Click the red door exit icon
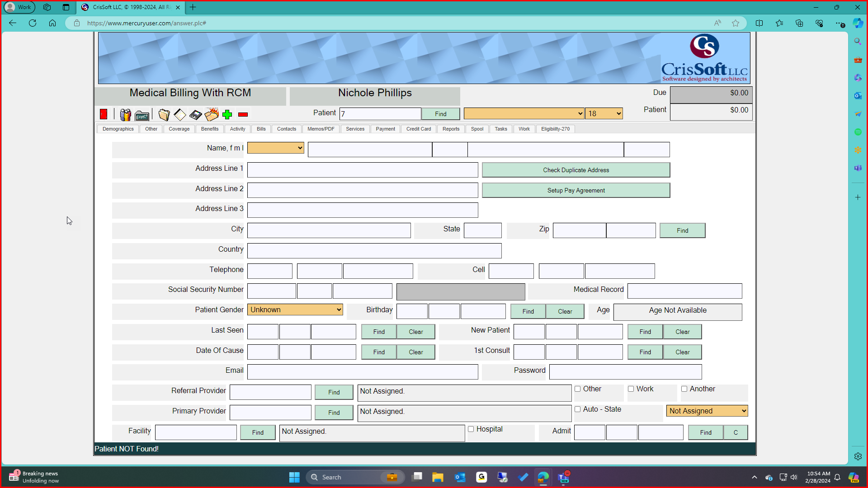This screenshot has height=488, width=868. point(104,114)
